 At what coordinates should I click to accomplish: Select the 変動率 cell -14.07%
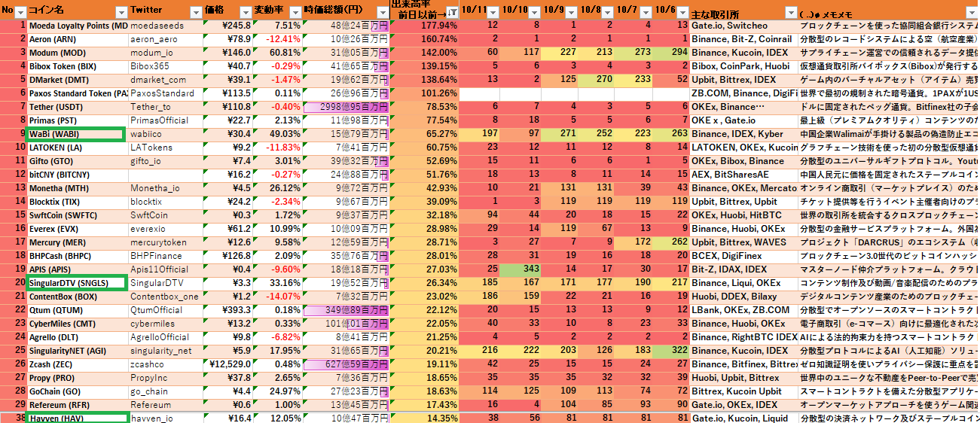tap(278, 297)
